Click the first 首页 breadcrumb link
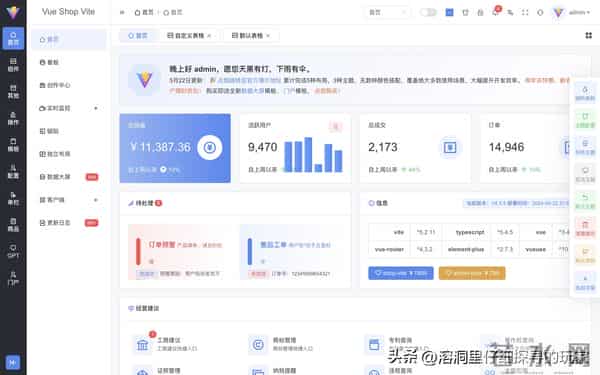 pos(144,13)
